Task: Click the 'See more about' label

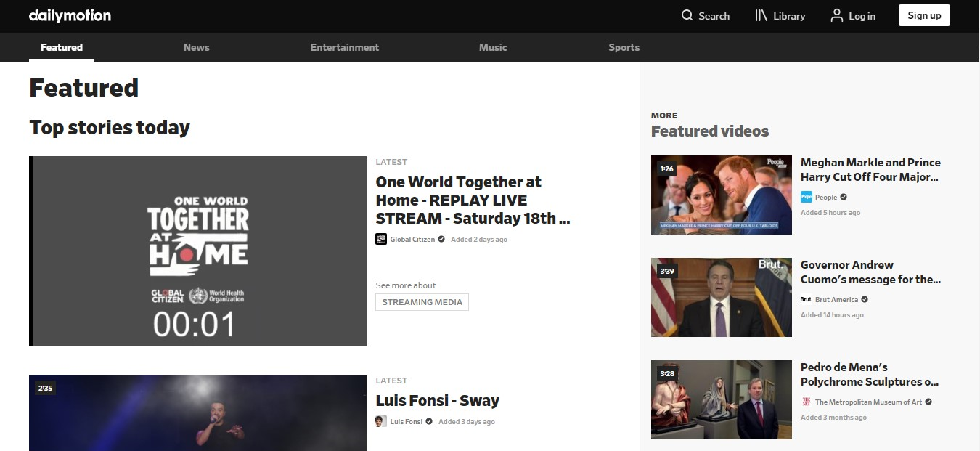Action: coord(406,285)
